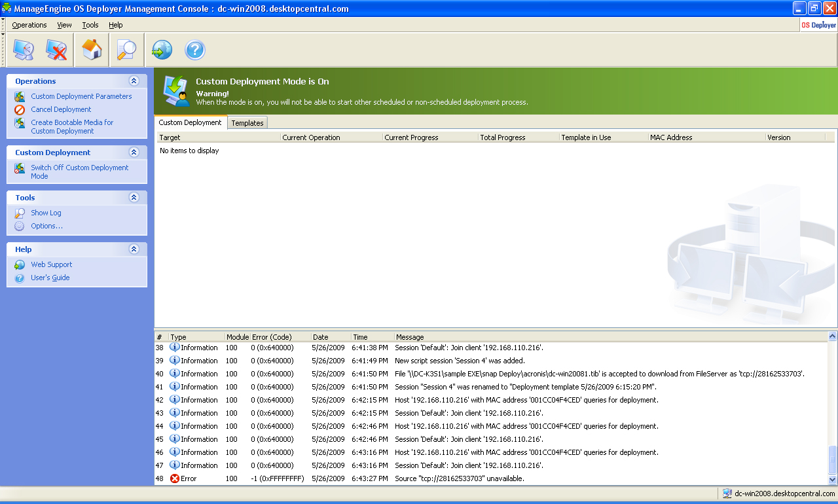This screenshot has width=838, height=504.
Task: Click the log scrollbar up arrow
Action: 832,336
